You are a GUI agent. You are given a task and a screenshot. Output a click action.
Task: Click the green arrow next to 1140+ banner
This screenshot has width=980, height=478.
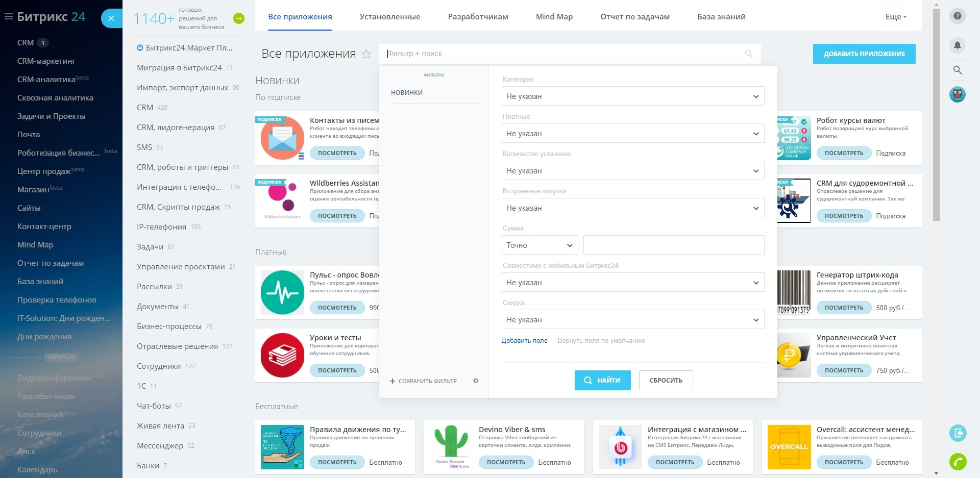click(x=239, y=19)
